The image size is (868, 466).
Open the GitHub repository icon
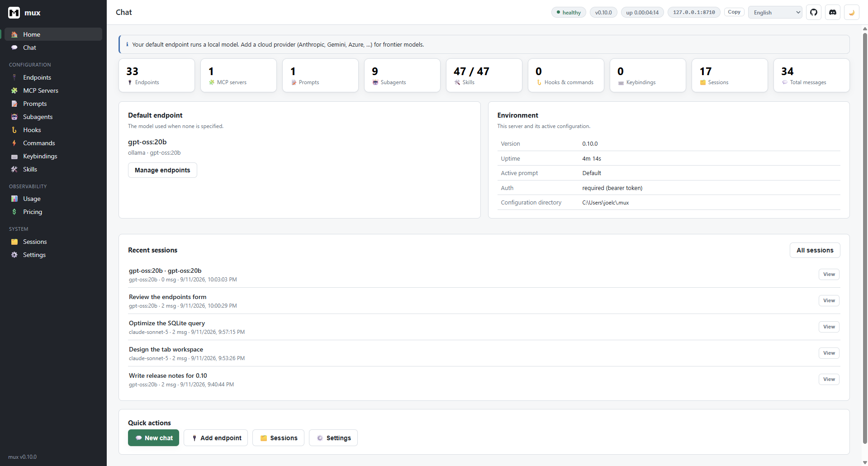click(x=814, y=12)
